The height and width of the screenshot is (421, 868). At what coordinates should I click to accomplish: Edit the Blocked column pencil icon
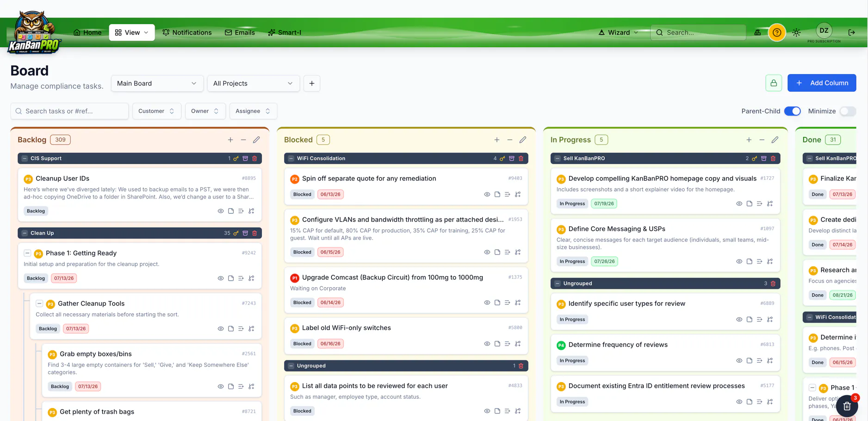523,140
